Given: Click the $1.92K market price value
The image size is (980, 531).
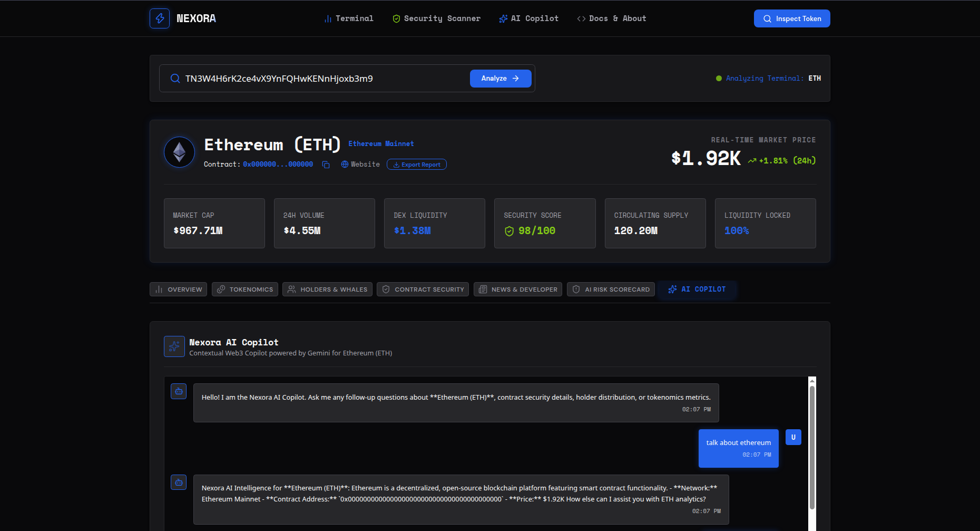Looking at the screenshot, I should point(706,158).
